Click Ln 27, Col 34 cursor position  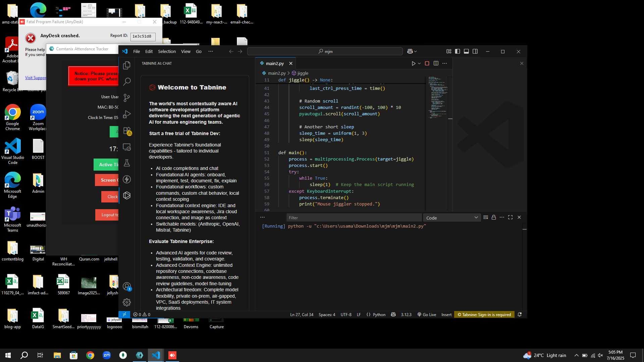[x=302, y=314]
